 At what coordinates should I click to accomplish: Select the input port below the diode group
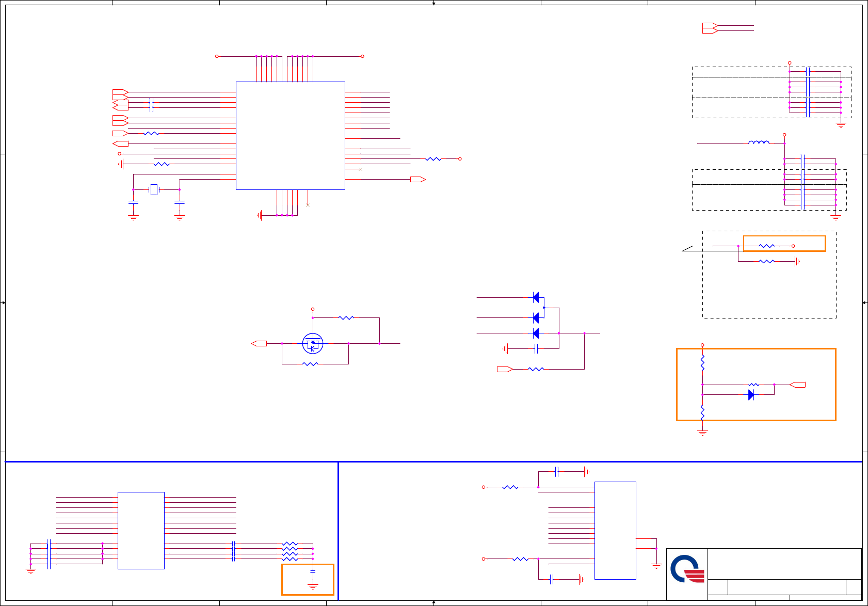(x=505, y=369)
